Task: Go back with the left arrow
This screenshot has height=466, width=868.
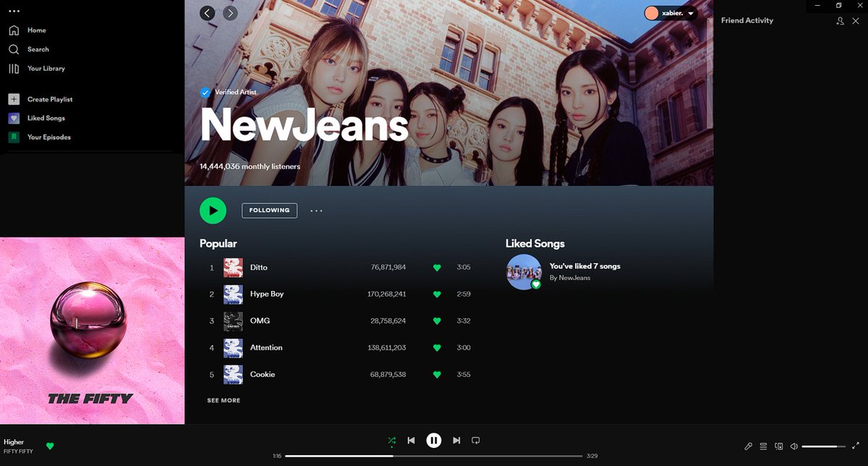Action: click(208, 13)
